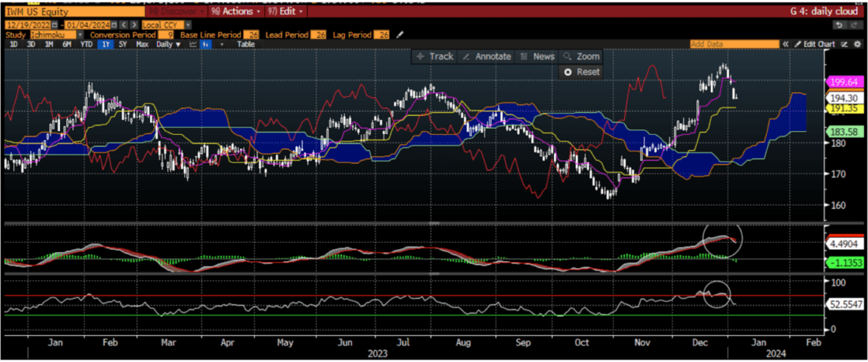Select the candlestick chart type icon
Image resolution: width=868 pixels, height=362 pixels.
(207, 44)
